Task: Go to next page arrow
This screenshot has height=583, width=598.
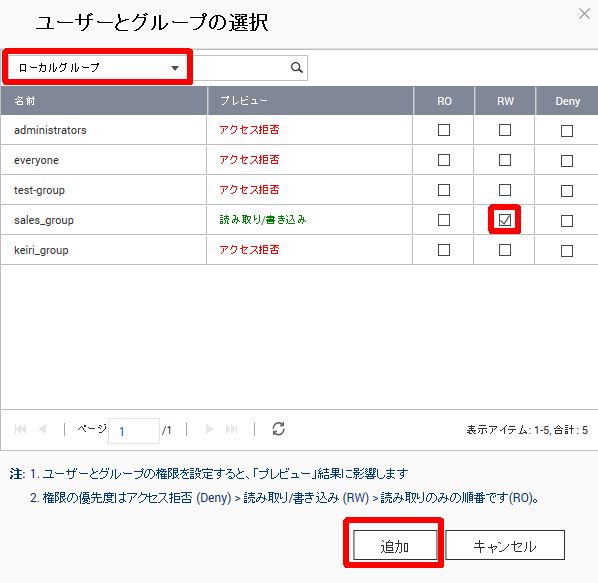Action: click(x=209, y=429)
